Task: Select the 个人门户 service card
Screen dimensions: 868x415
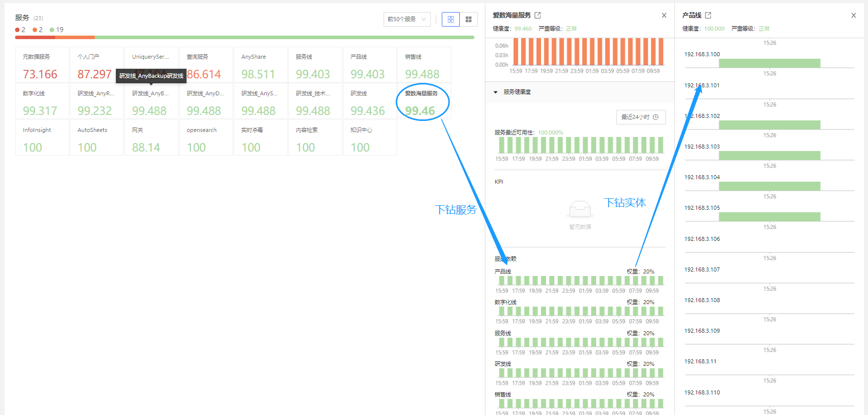Action: click(x=97, y=65)
